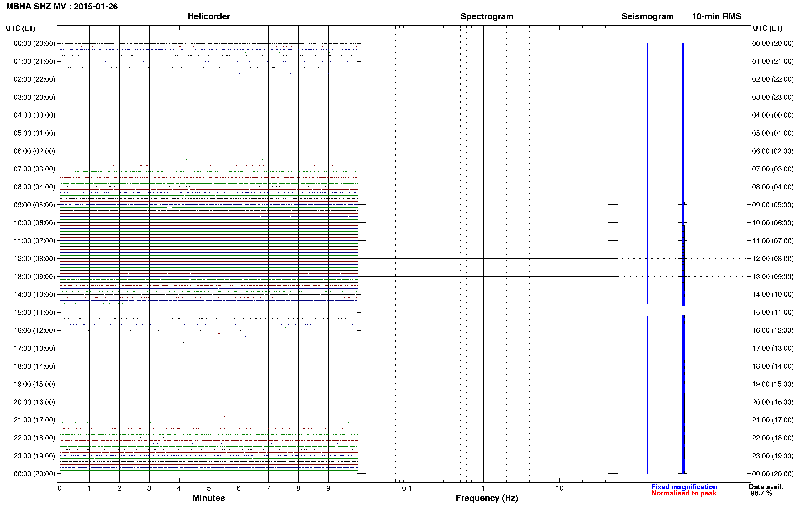Click left time label '18:00 (14:00)'
This screenshot has width=812, height=508.
click(34, 366)
